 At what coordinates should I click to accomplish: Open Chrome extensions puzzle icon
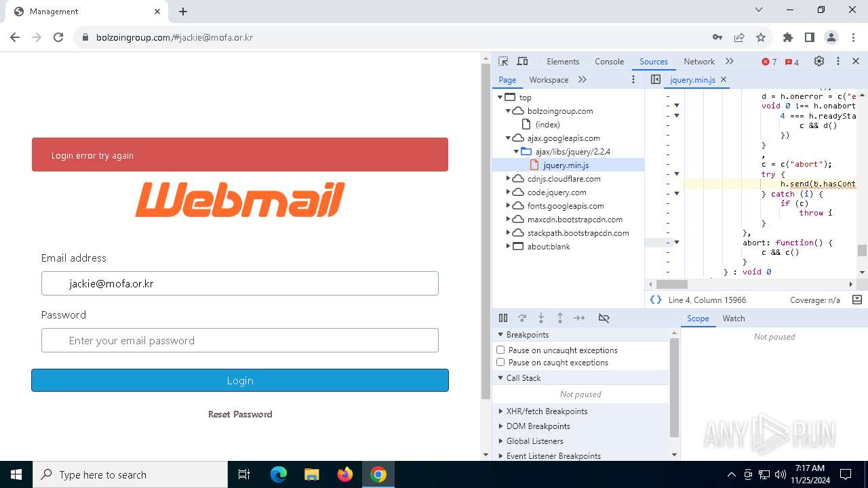[x=788, y=37]
